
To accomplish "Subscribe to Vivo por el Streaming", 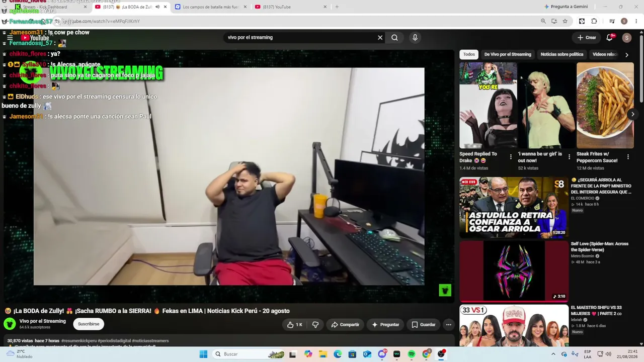I will pyautogui.click(x=89, y=324).
